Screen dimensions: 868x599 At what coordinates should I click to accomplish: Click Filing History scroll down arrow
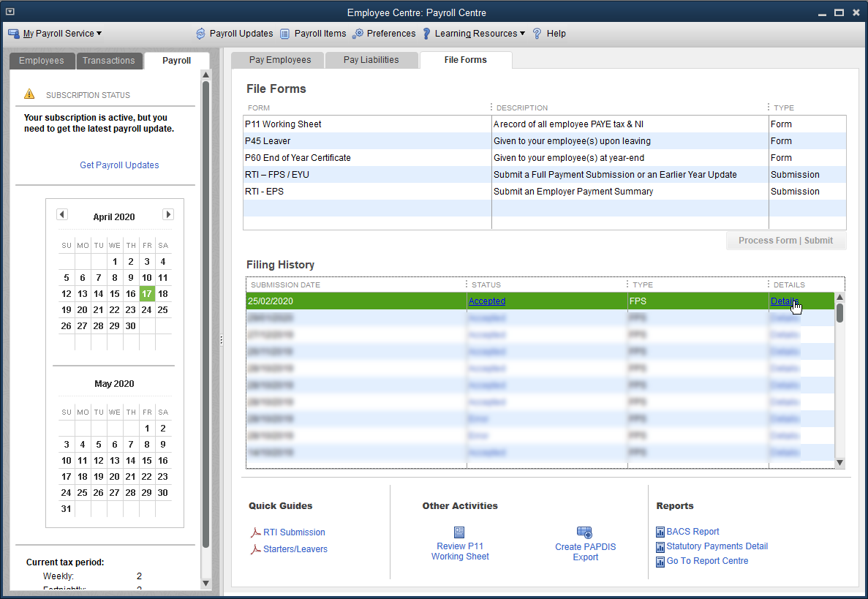point(839,463)
